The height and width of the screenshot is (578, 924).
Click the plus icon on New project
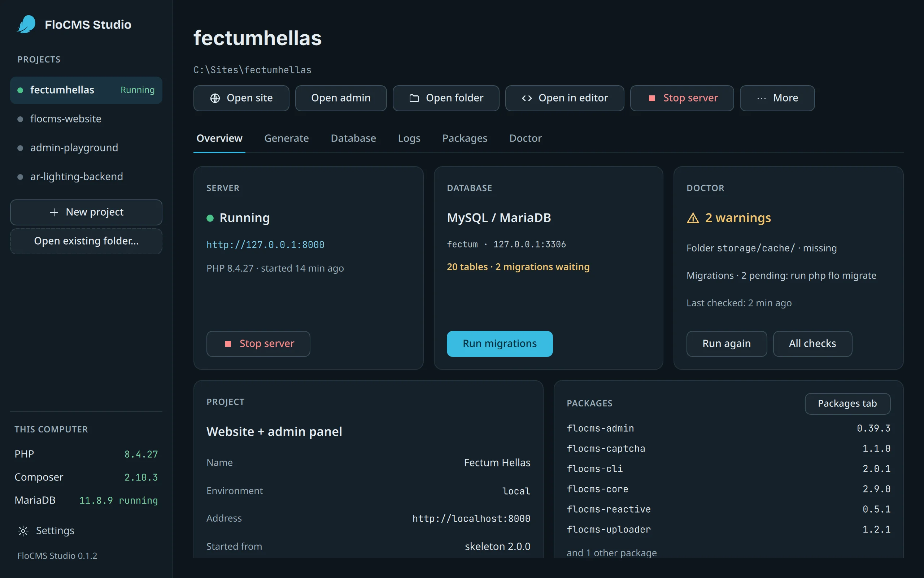[54, 212]
